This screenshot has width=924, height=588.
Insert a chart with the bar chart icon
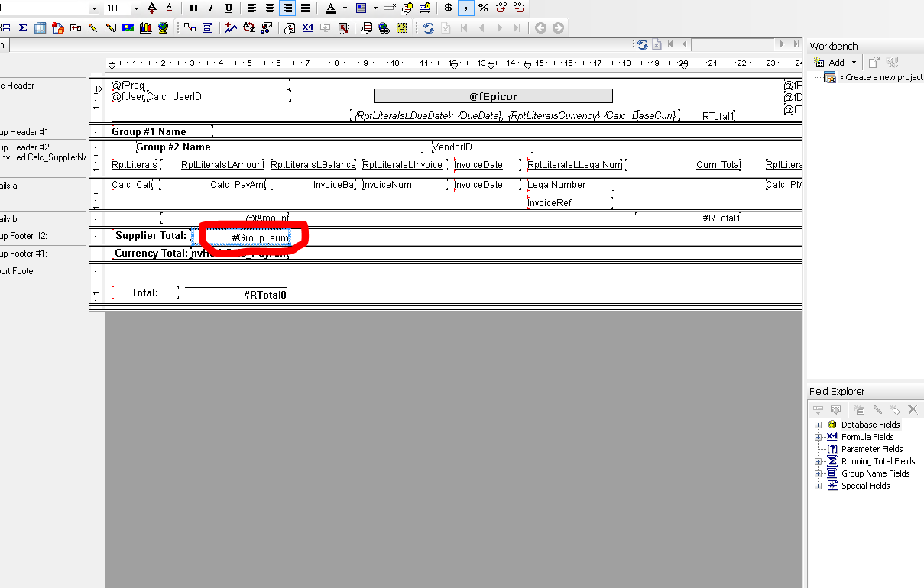click(145, 27)
